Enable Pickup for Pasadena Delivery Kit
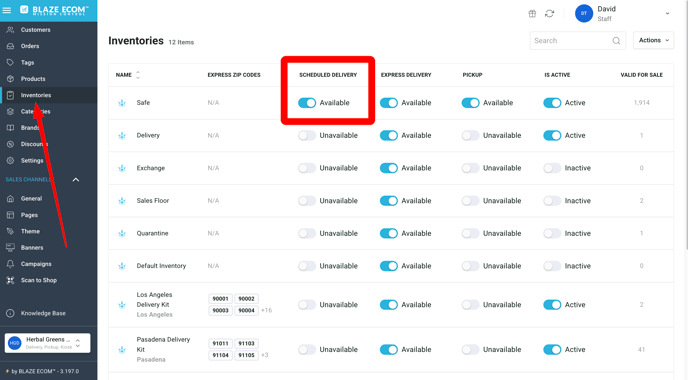 (x=470, y=350)
